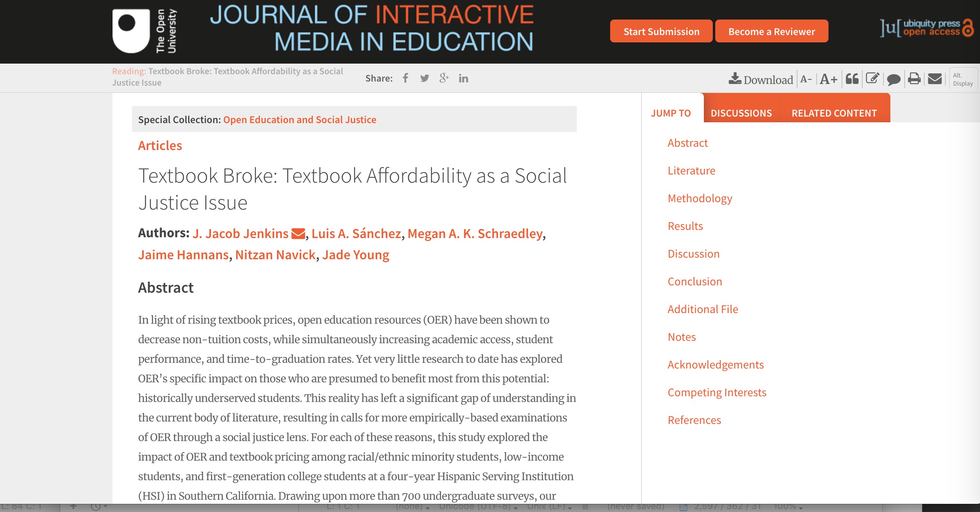Click the annotate/edit pencil icon
The height and width of the screenshot is (512, 980).
(x=872, y=78)
